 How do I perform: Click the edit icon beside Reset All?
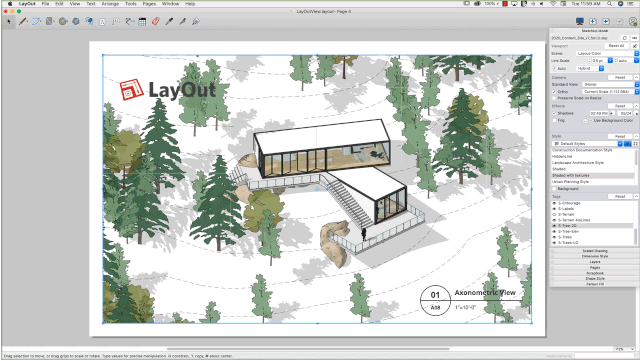635,46
